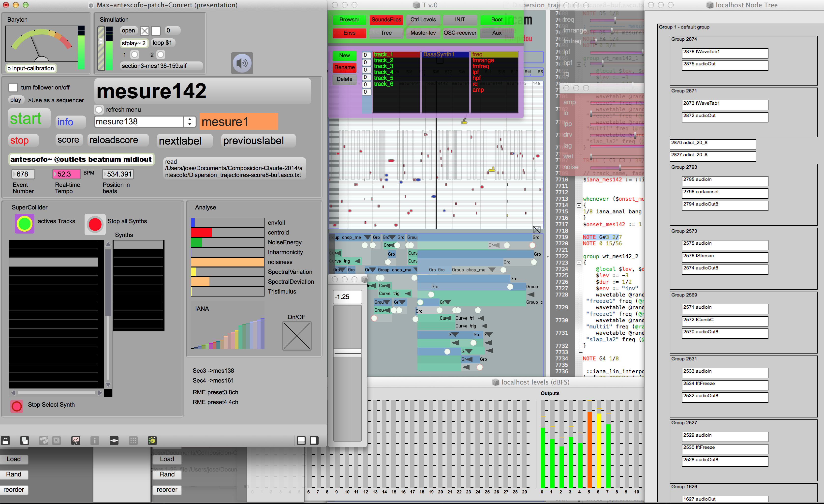Click the patcher lock icon

point(6,441)
